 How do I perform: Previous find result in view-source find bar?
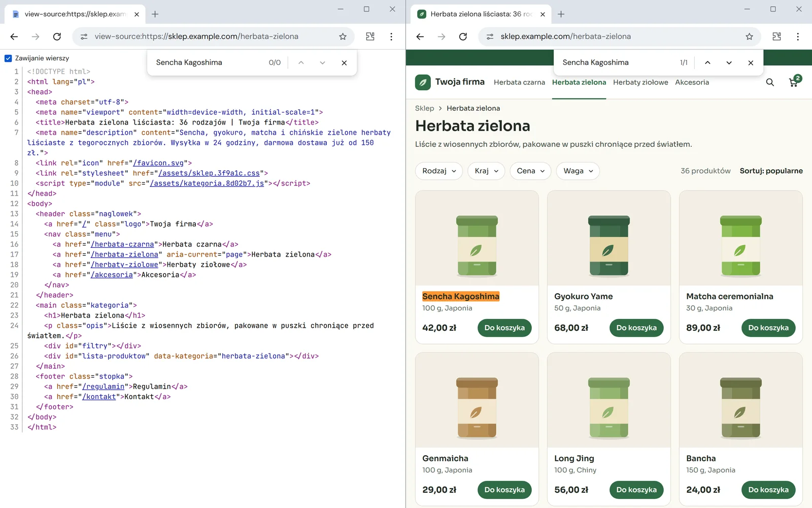301,62
